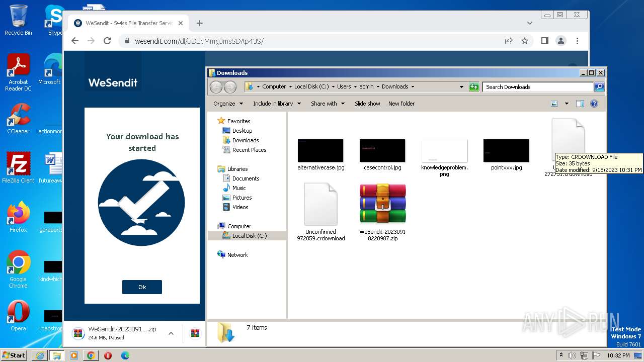Click the Start button
This screenshot has width=644, height=362.
click(x=14, y=355)
